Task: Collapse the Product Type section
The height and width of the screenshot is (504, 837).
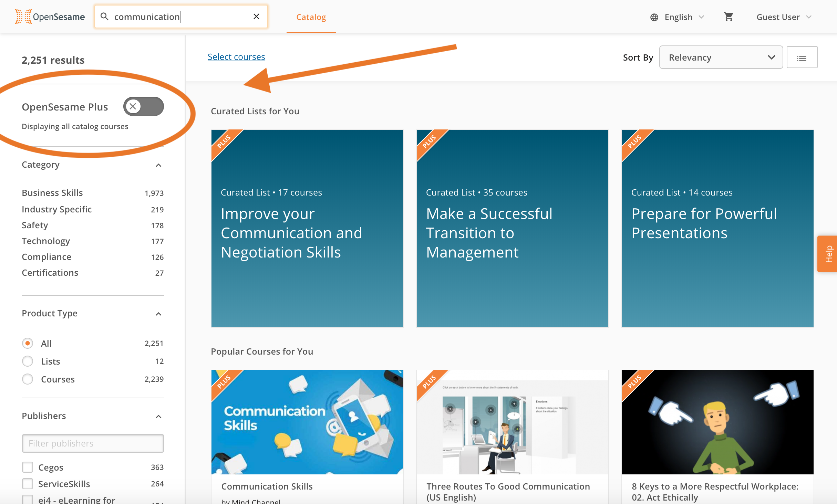Action: coord(158,314)
